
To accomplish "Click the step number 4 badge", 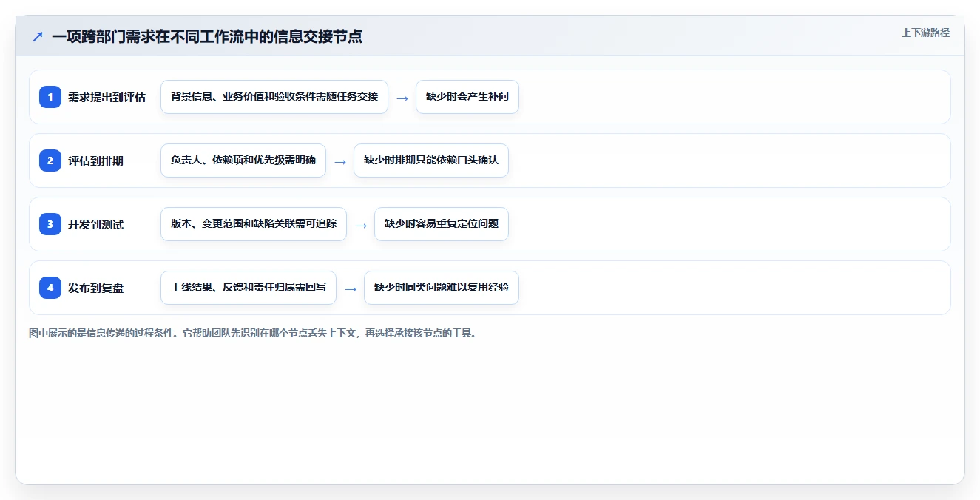I will coord(50,288).
